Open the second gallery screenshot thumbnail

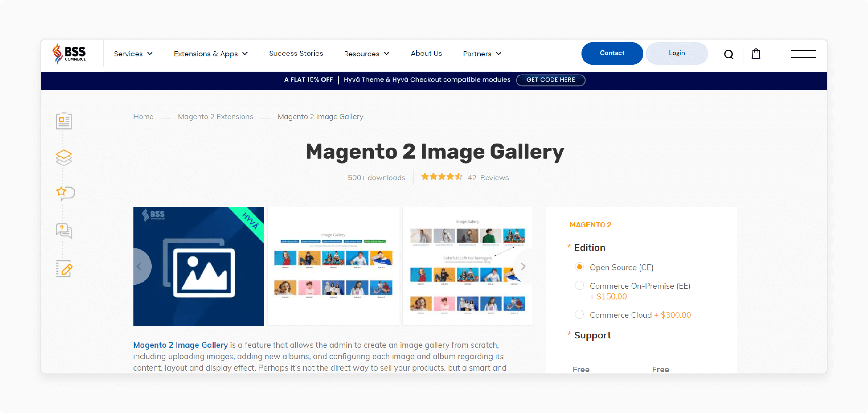(333, 266)
